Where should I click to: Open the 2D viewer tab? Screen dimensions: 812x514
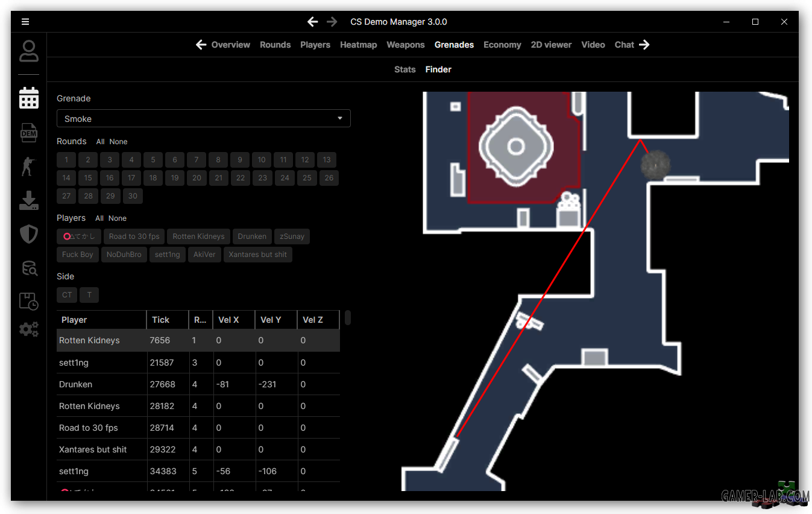[x=551, y=45]
